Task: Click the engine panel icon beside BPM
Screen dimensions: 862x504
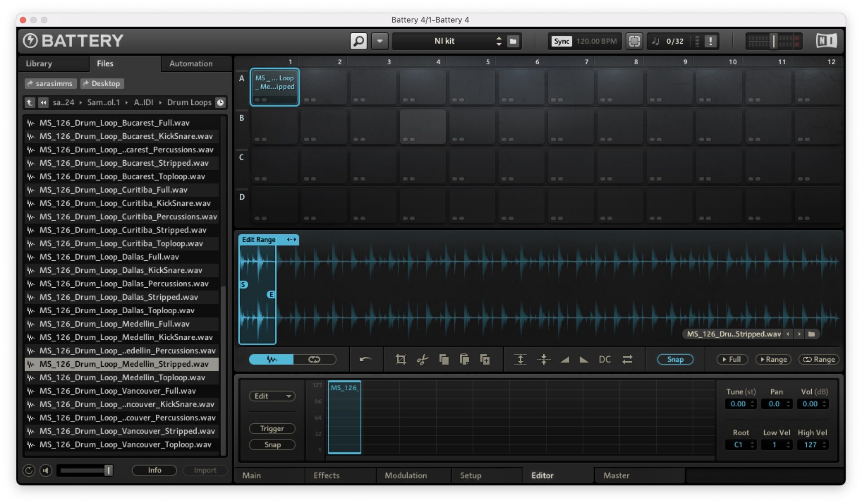Action: click(x=634, y=41)
